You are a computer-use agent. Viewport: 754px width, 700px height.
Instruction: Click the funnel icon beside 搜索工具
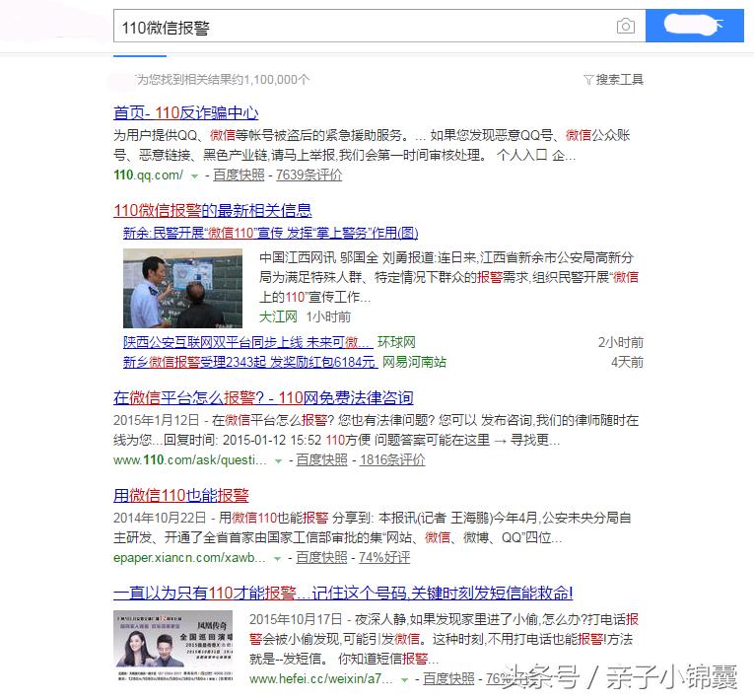(588, 80)
